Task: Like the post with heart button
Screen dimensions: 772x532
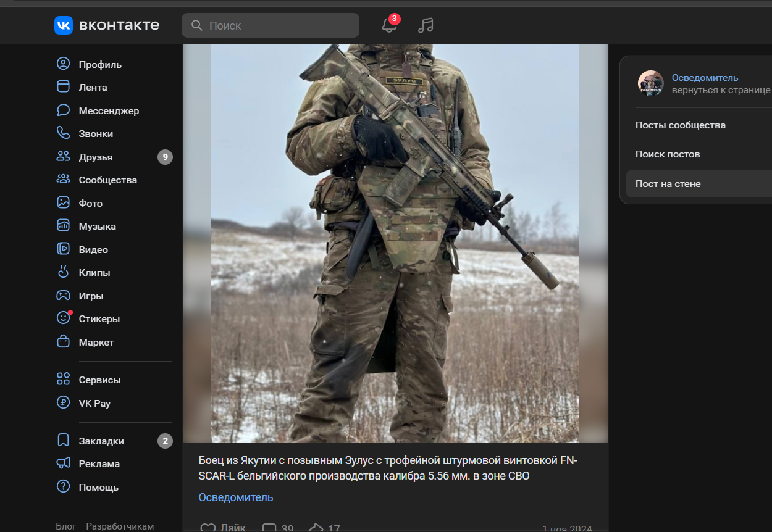Action: click(209, 528)
